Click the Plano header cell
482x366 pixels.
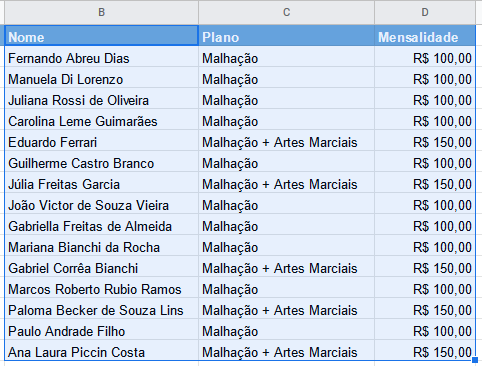coord(286,36)
